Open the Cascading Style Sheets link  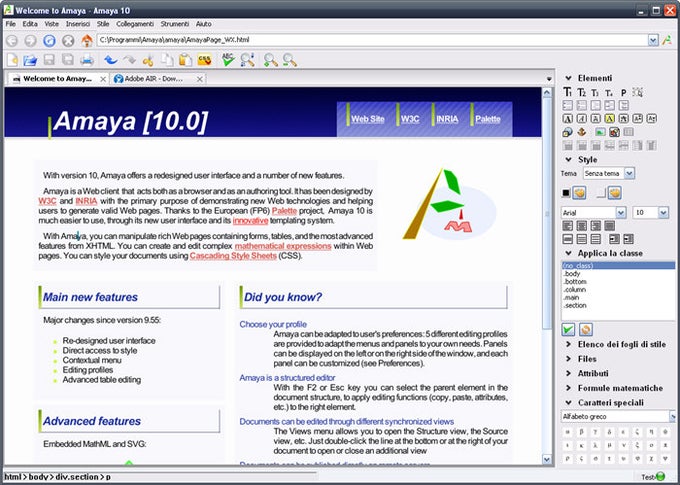pos(233,256)
